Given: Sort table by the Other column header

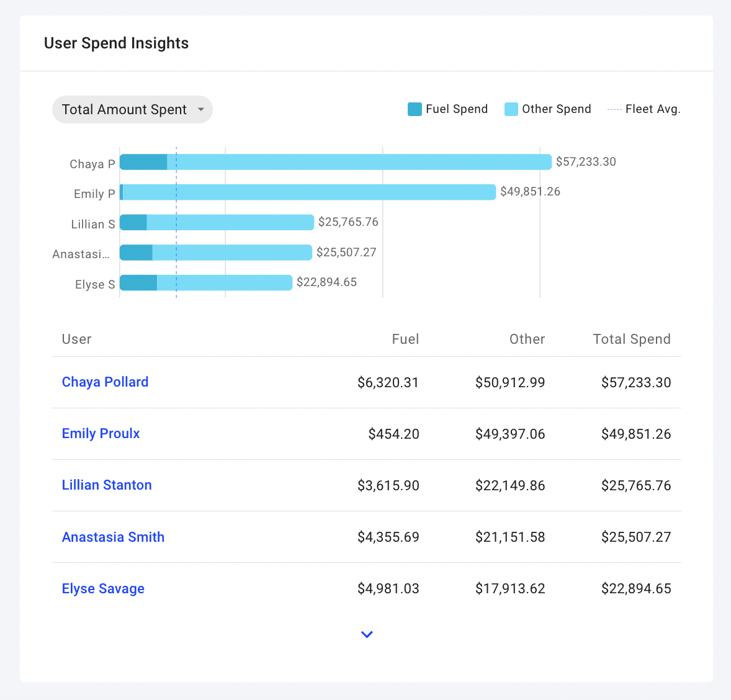Looking at the screenshot, I should 527,339.
